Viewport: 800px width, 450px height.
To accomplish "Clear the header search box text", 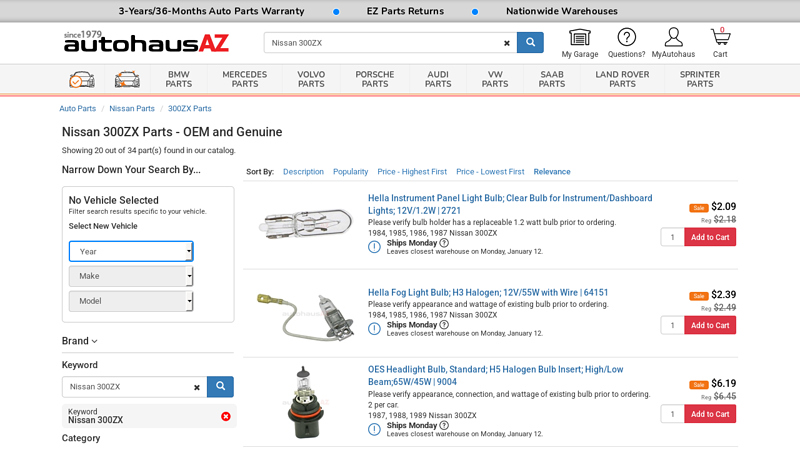I will pyautogui.click(x=507, y=43).
